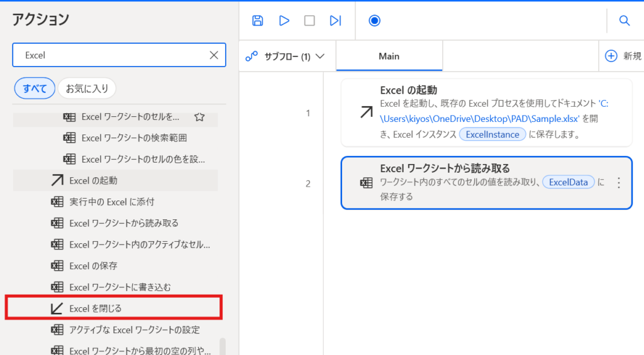The height and width of the screenshot is (355, 644).
Task: Click Excel icon beside Excel ワークシートの検索範囲
Action: 69,138
